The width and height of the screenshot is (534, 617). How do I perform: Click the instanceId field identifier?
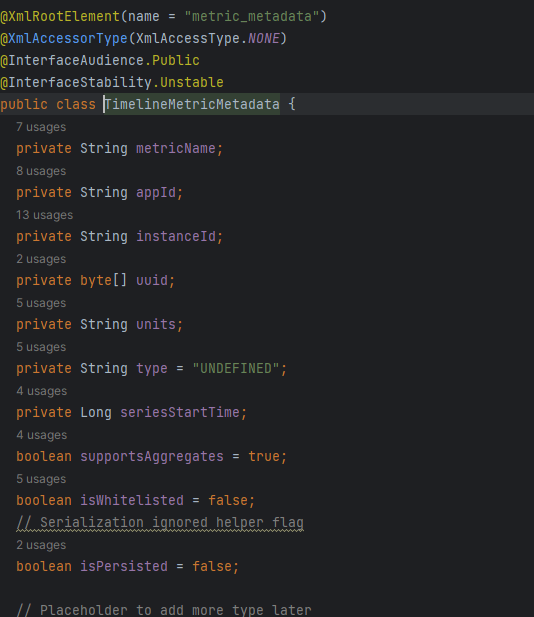(x=176, y=237)
